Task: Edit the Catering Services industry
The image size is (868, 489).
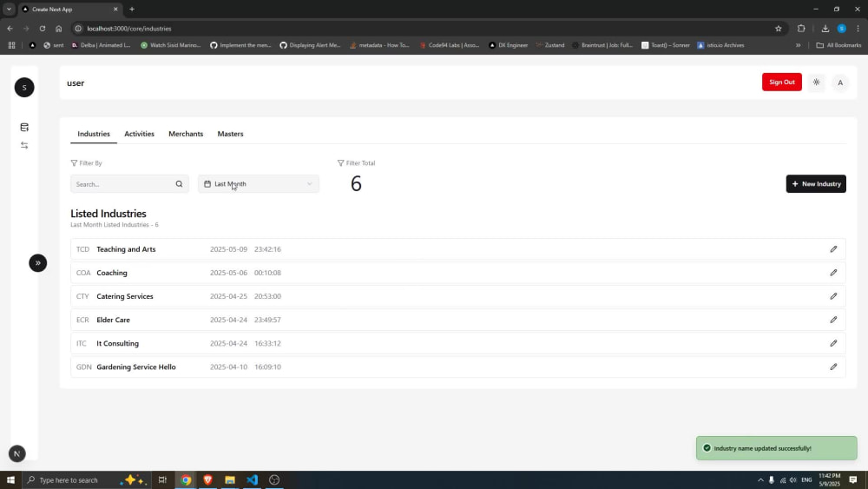Action: [x=833, y=296]
